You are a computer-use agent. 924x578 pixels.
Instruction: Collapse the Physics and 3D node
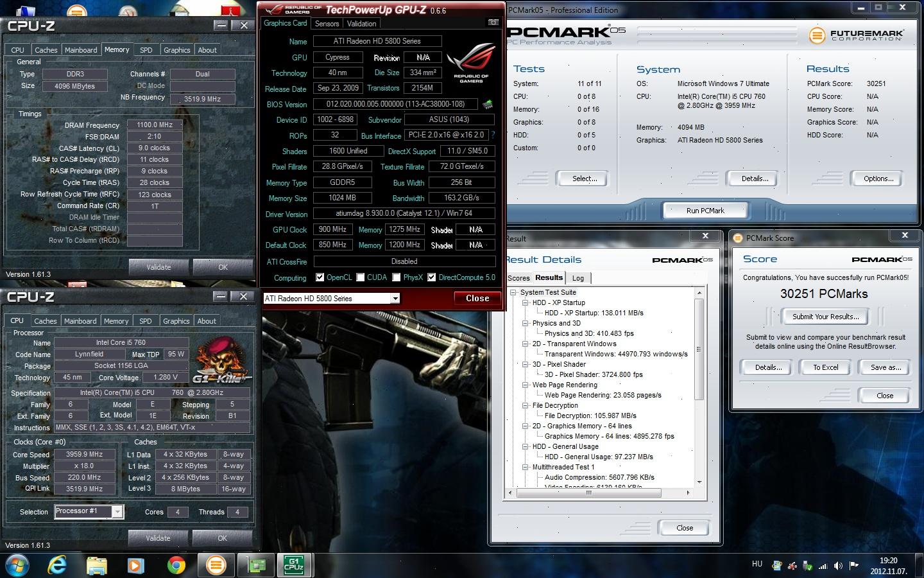tap(525, 323)
